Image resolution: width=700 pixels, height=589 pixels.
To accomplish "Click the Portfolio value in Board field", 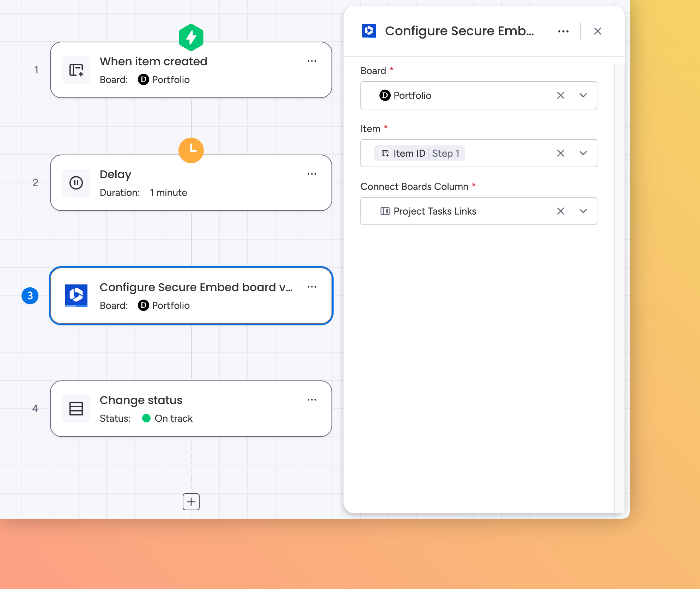I will (x=412, y=95).
